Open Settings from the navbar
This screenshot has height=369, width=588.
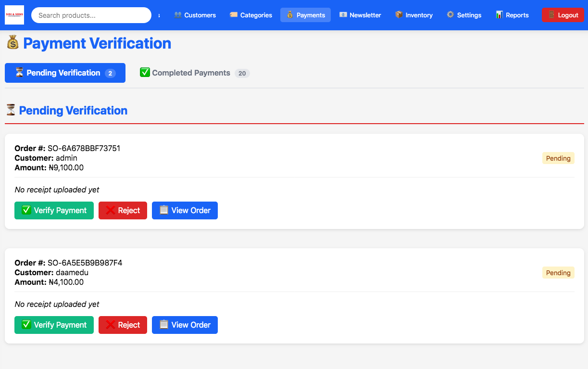(464, 15)
